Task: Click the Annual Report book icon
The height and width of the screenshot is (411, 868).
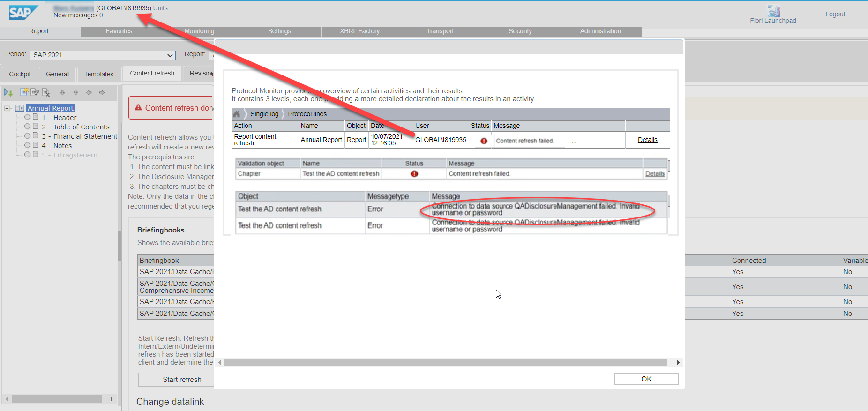Action: [20, 108]
